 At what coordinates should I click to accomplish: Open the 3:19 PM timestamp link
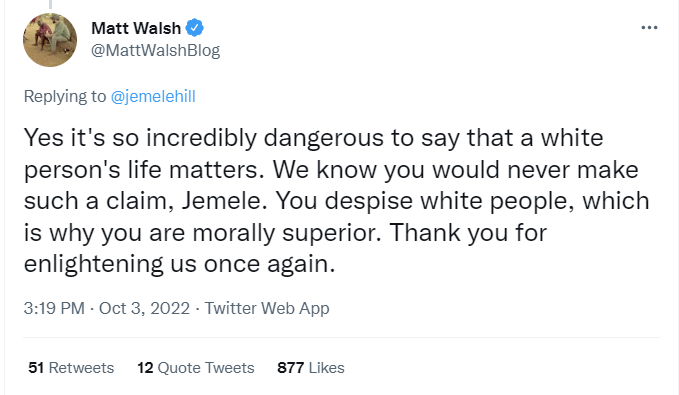[x=54, y=308]
